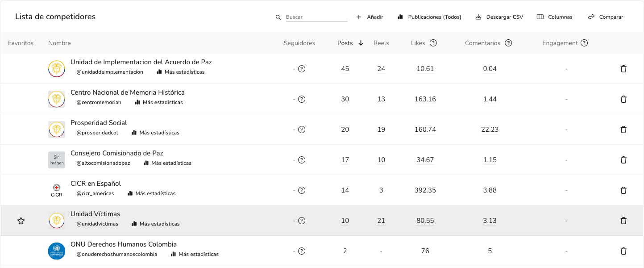Remove ONU Derechos Humanos Colombia row
This screenshot has width=644, height=268.
[x=623, y=251]
